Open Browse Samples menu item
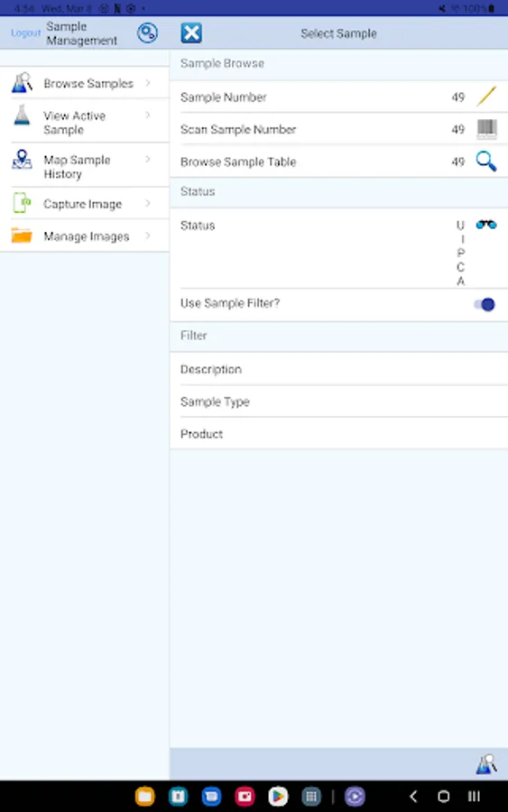 click(85, 83)
